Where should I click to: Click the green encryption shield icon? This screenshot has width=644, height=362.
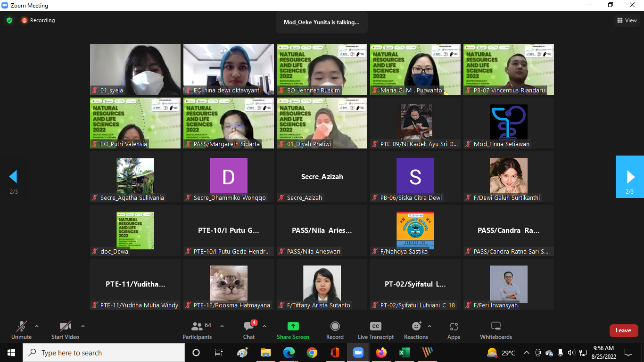(9, 20)
